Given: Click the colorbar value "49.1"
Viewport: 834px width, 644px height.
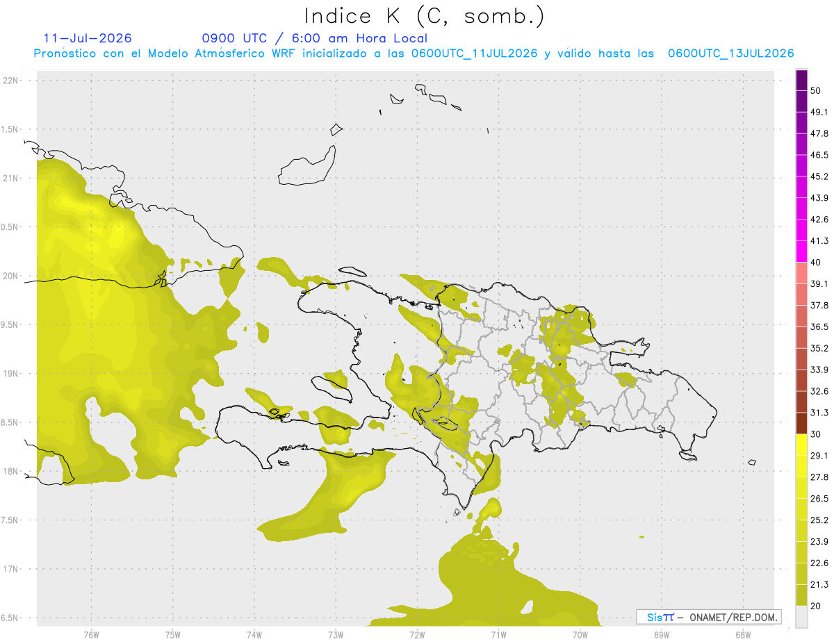Looking at the screenshot, I should click(819, 112).
